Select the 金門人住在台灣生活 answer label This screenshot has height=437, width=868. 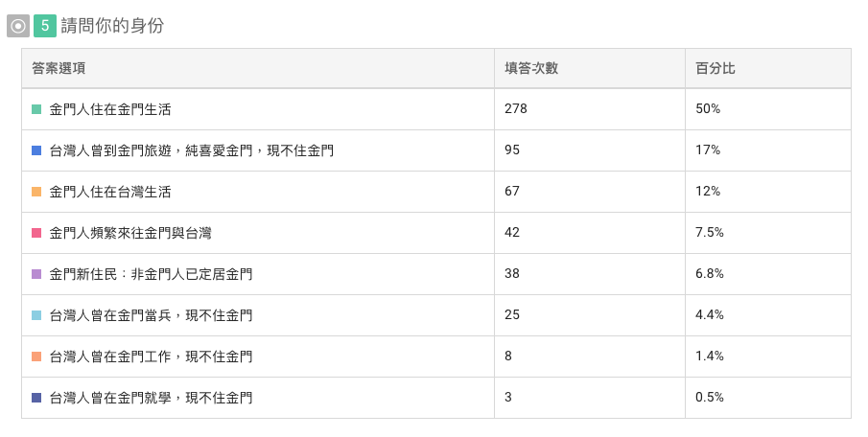[x=110, y=192]
